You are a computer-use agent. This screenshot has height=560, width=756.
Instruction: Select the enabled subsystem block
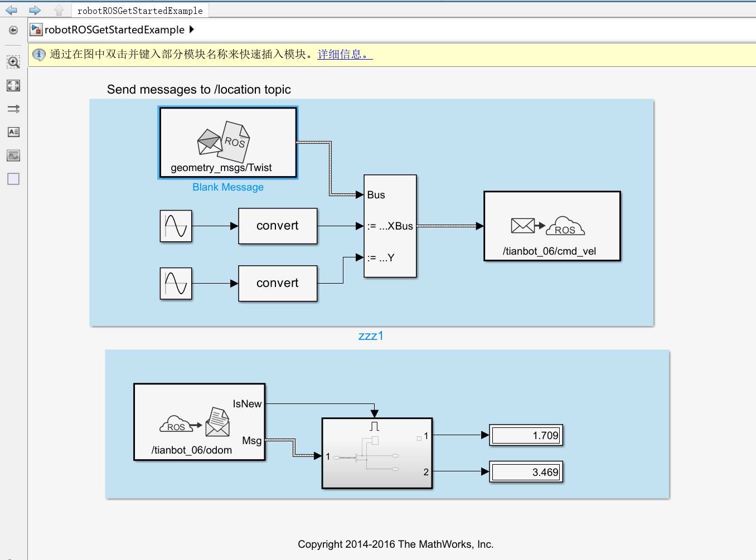377,453
